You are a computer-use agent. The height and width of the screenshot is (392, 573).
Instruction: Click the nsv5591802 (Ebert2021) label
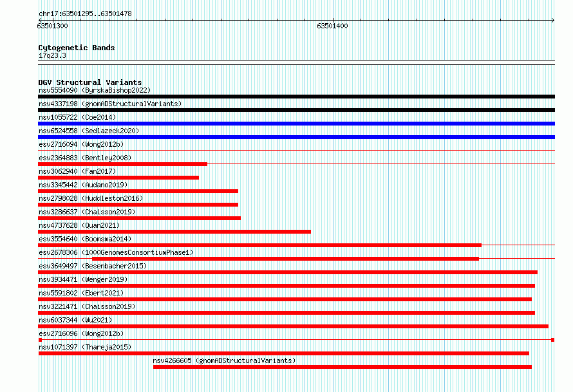pos(81,293)
